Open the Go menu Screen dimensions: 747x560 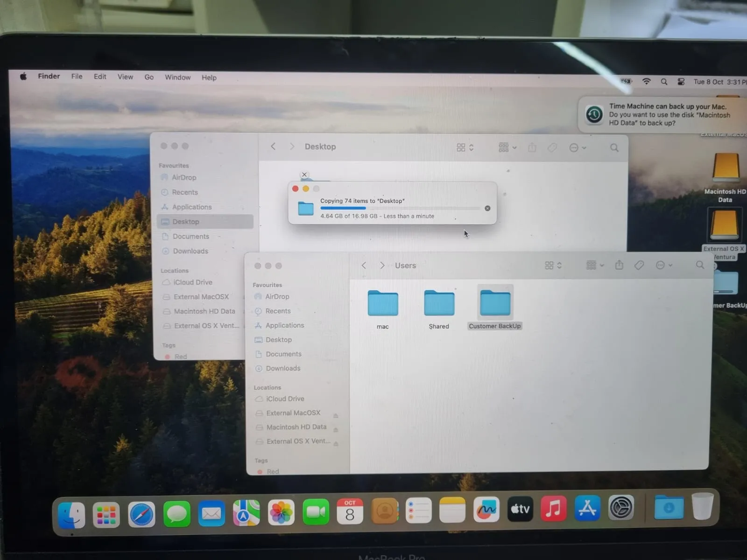tap(149, 77)
